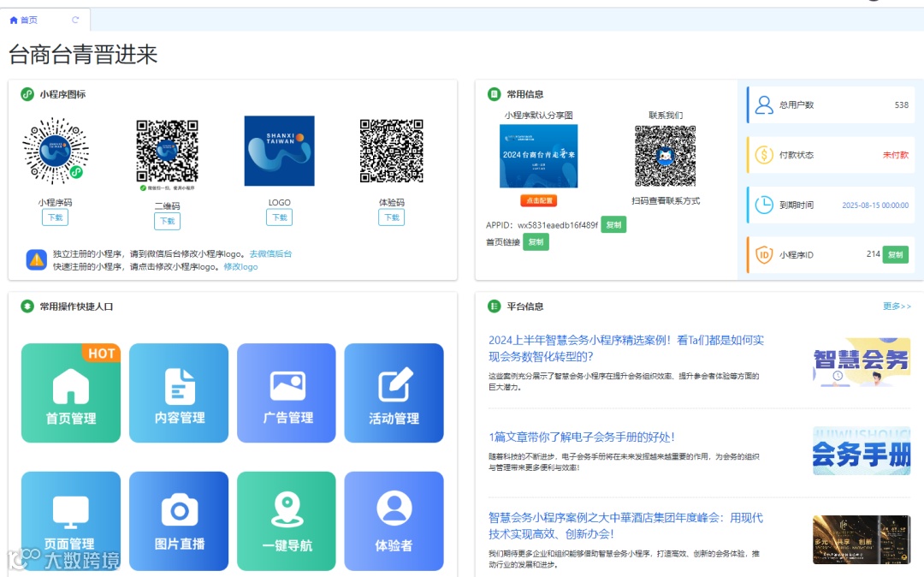
Task: Open the 页面管理 shortcut tile
Action: pyautogui.click(x=71, y=521)
